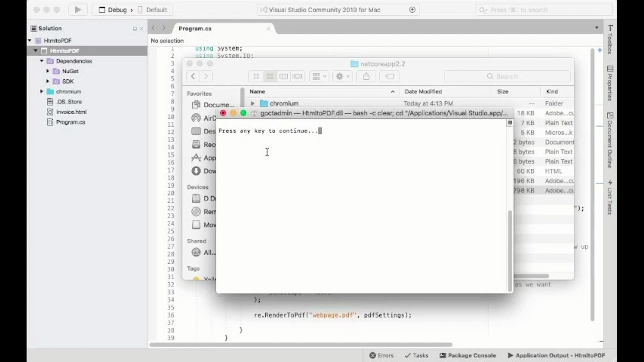This screenshot has height=362, width=644.
Task: Open the Debug configuration selector
Action: tap(113, 10)
